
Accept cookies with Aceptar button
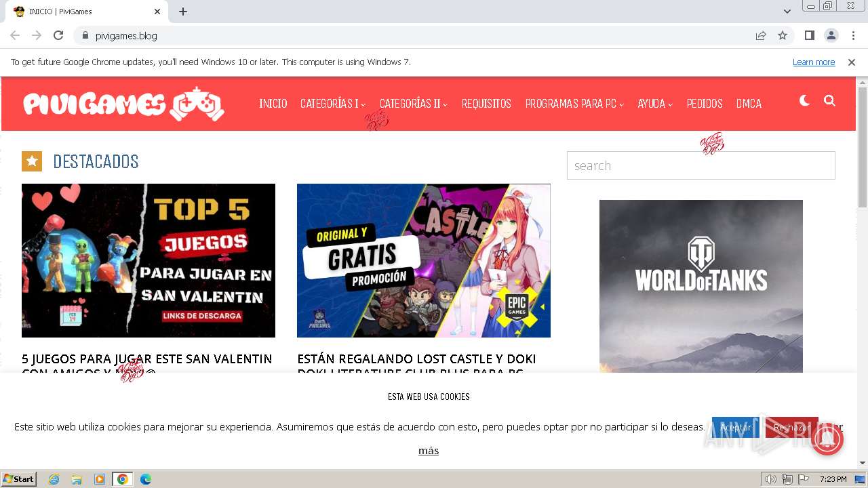click(x=735, y=428)
